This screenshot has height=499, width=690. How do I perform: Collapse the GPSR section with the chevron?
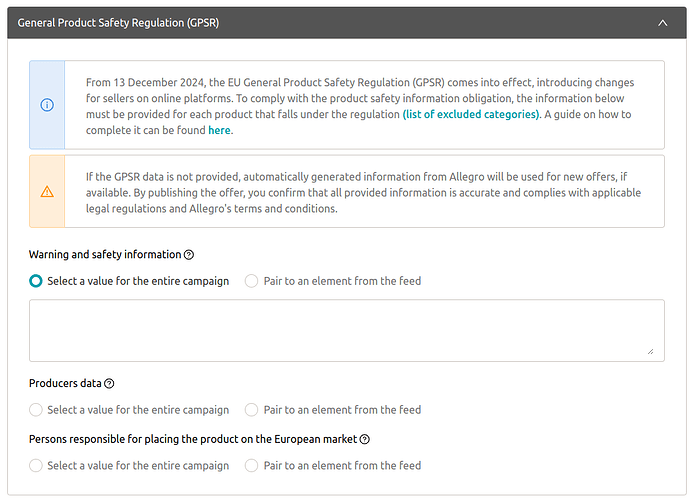(662, 23)
